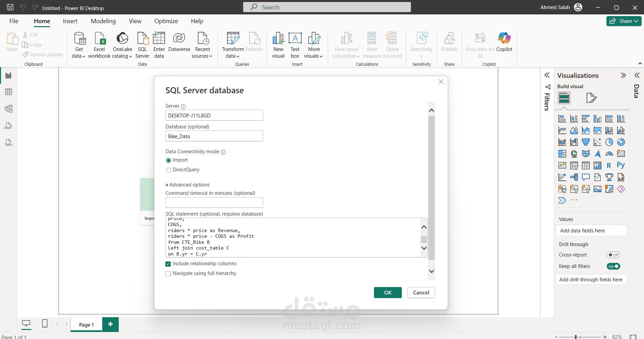644x339 pixels.
Task: Confirm the dialog with OK
Action: coord(388,293)
